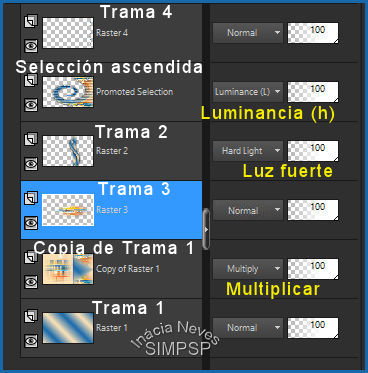368x373 pixels.
Task: Click the layer link icon on Raster 1
Action: 31,316
